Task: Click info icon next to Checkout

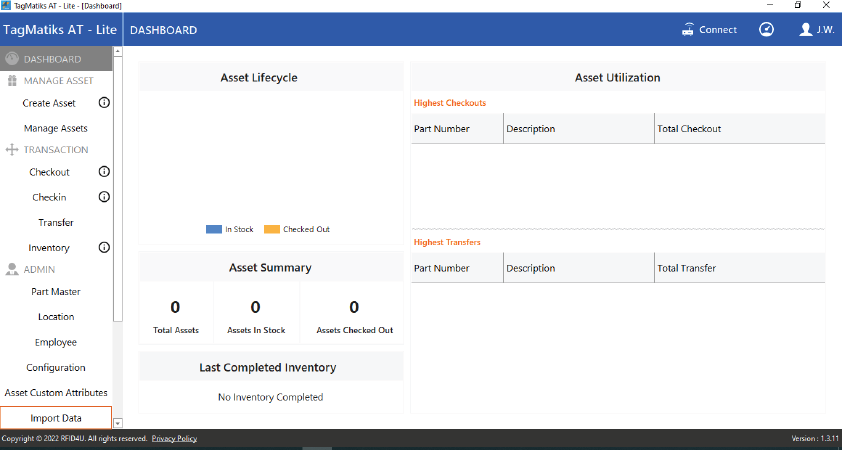Action: pos(104,172)
